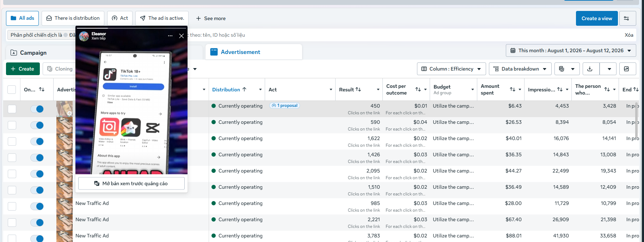Toggle off the ad with 590 results
The image size is (644, 242).
pos(37,125)
